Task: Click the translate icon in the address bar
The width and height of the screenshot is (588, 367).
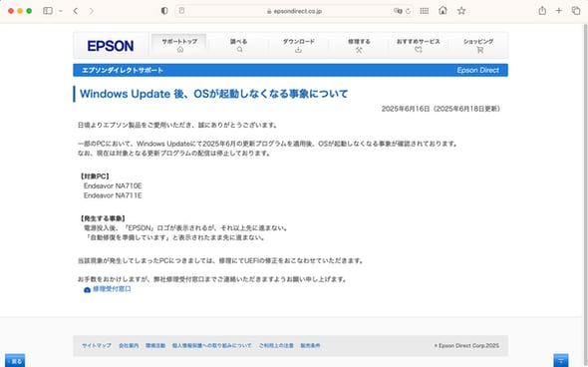Action: point(397,11)
